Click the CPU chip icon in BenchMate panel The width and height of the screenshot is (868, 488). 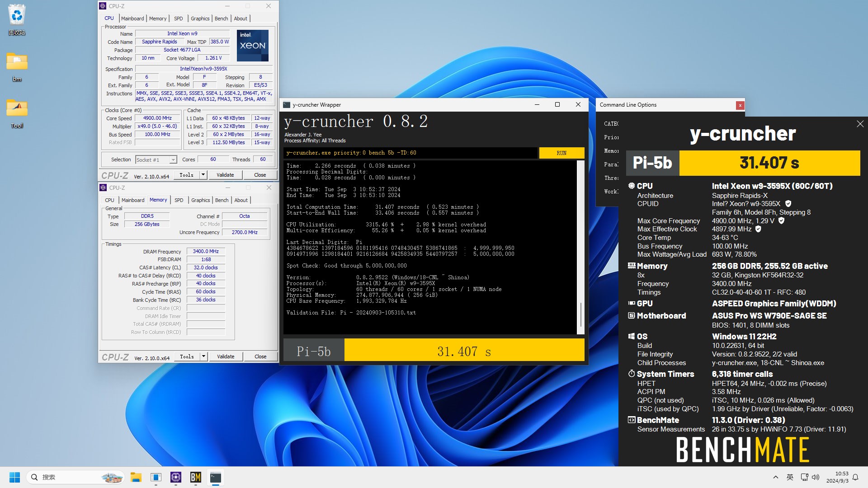click(x=632, y=186)
